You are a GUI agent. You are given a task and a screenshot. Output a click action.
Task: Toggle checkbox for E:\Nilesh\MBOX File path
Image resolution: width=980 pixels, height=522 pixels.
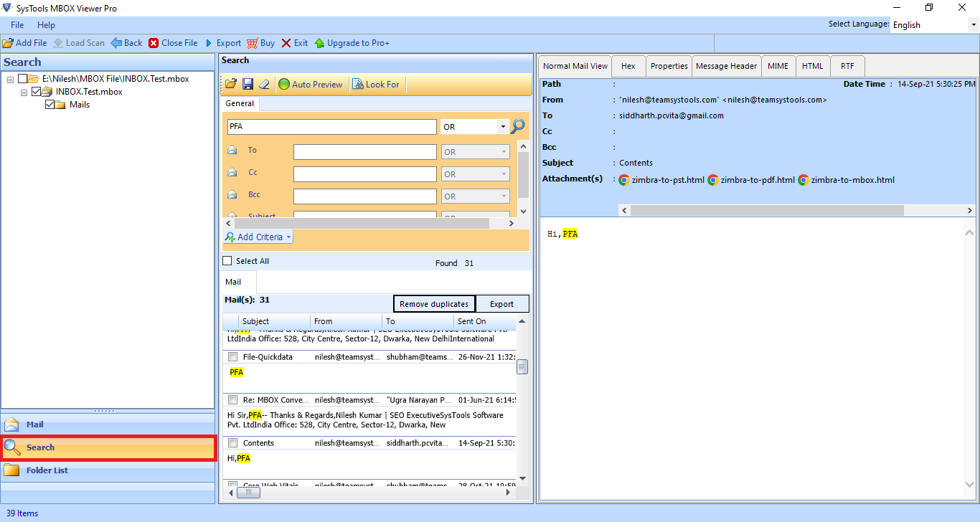coord(23,79)
